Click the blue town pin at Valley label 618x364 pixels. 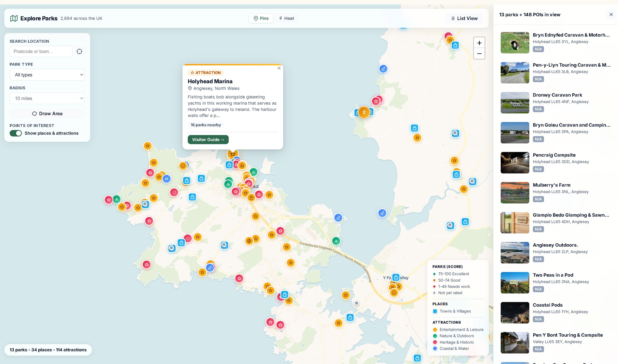[396, 277]
